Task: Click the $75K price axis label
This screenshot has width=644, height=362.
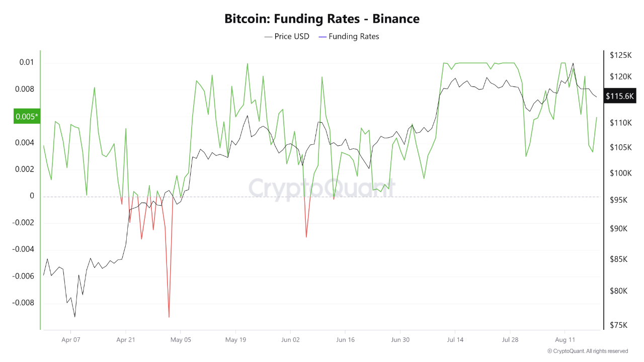Action: pyautogui.click(x=619, y=325)
